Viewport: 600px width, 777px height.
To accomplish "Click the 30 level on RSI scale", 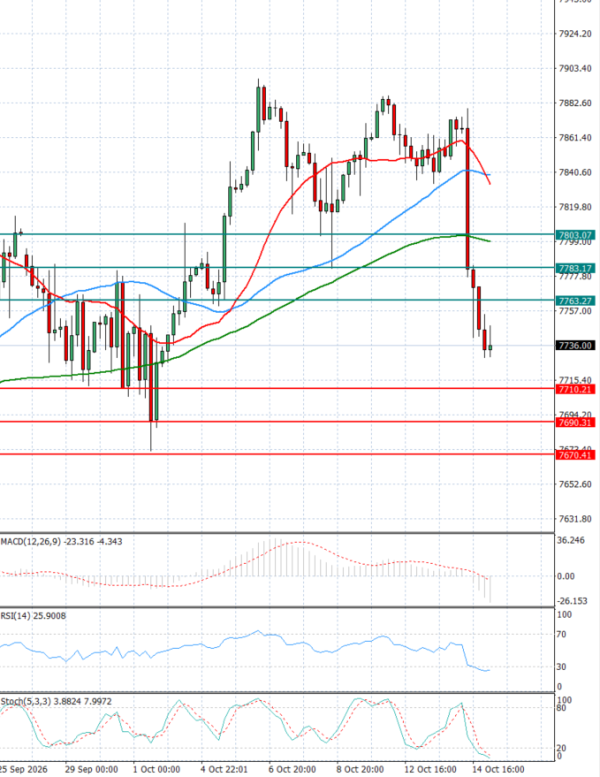I will (561, 667).
